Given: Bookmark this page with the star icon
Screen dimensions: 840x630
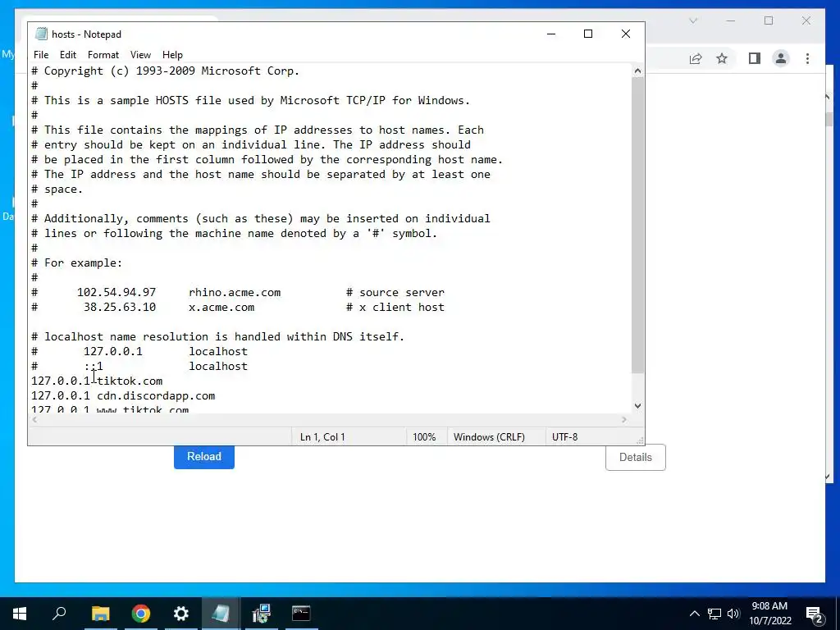Looking at the screenshot, I should point(722,58).
